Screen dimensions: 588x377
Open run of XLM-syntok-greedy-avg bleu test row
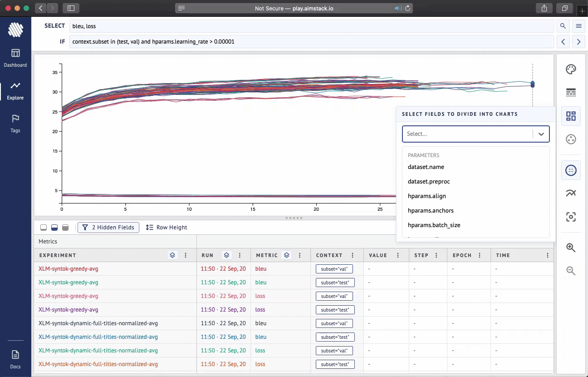(223, 283)
